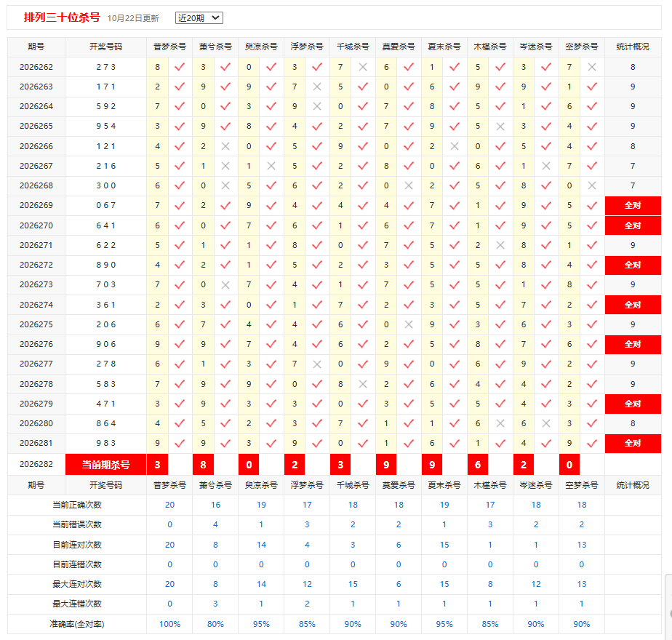
Task: Click the gray X for 岑迷杀号 in row 2026267
Action: pyautogui.click(x=546, y=166)
